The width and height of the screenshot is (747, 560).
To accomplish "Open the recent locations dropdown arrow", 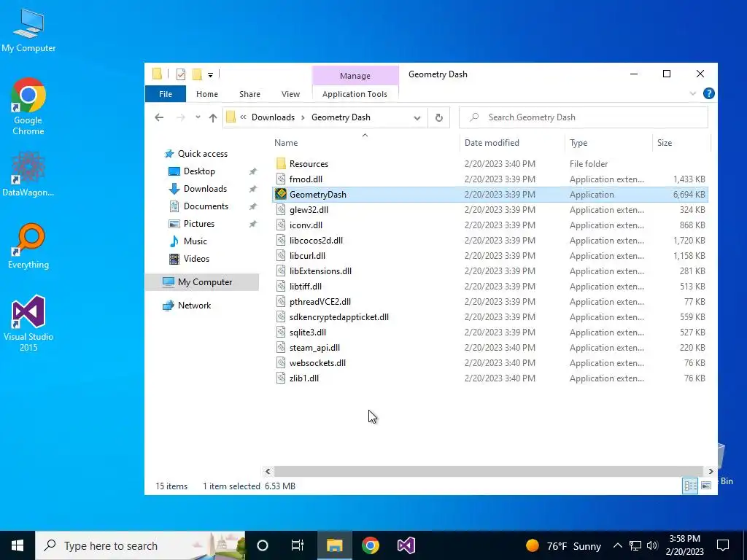I will (198, 117).
